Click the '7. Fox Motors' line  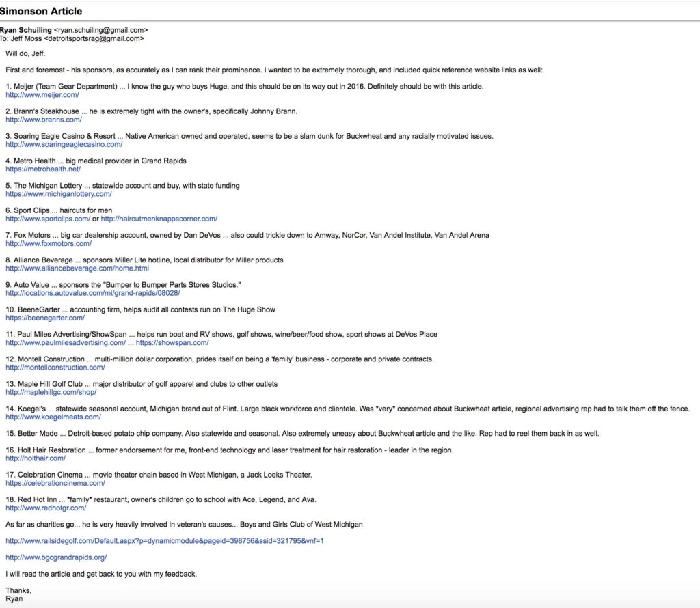click(x=247, y=235)
